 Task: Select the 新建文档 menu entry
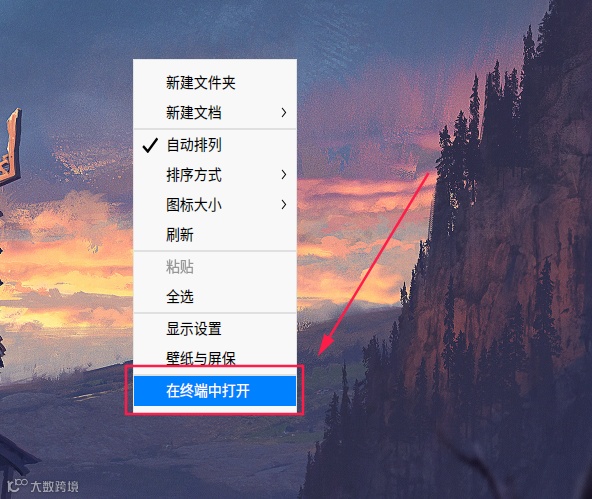[215, 112]
